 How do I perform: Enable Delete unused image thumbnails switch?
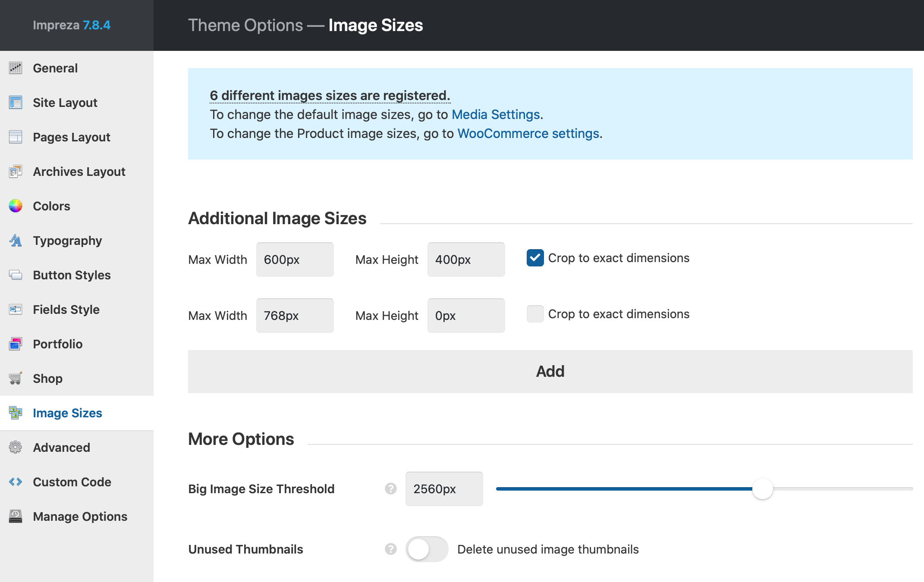pyautogui.click(x=427, y=549)
